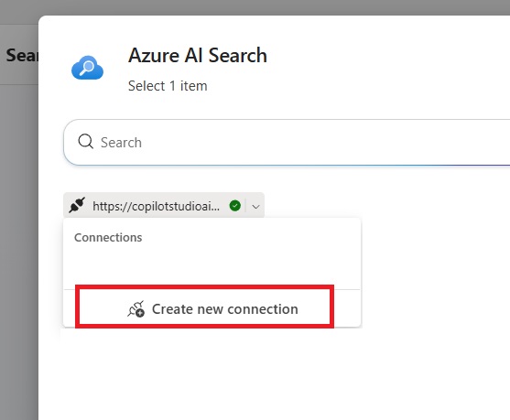Click the Azure AI Search cloud logo

pyautogui.click(x=87, y=68)
